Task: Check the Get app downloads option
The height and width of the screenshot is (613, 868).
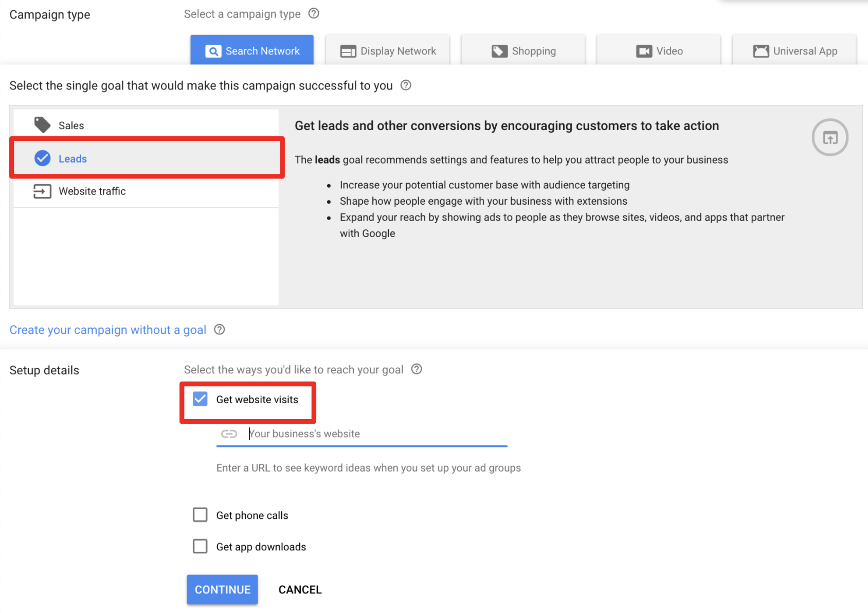Action: point(200,546)
